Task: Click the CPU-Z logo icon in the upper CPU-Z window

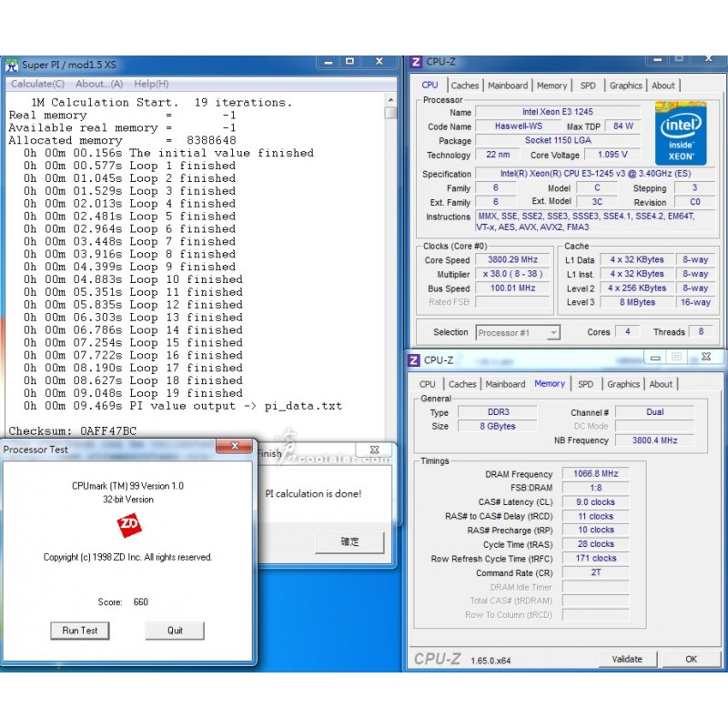Action: pos(416,62)
